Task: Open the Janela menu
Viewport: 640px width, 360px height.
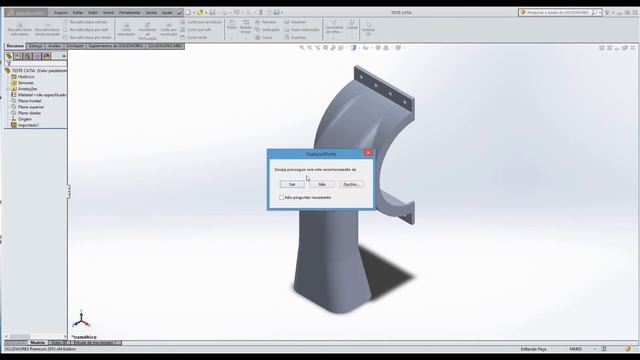Action: click(x=151, y=13)
